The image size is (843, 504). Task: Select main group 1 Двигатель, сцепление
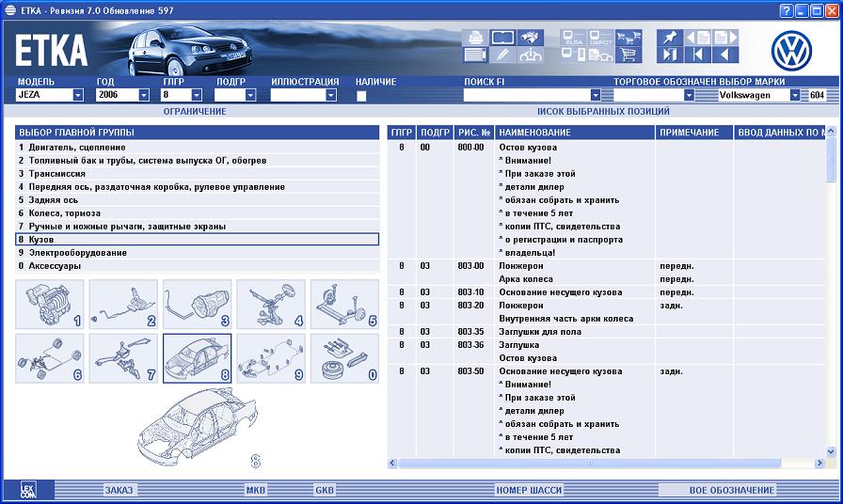coord(198,148)
